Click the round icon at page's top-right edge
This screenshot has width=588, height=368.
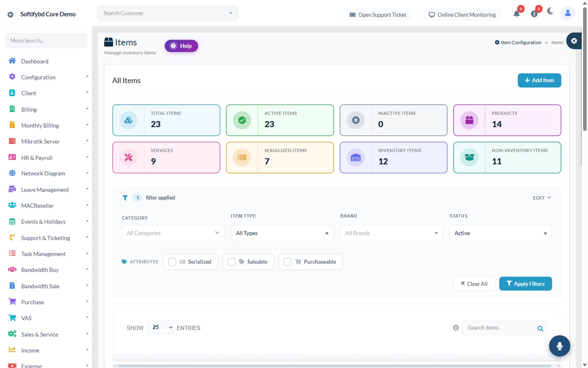tap(574, 40)
